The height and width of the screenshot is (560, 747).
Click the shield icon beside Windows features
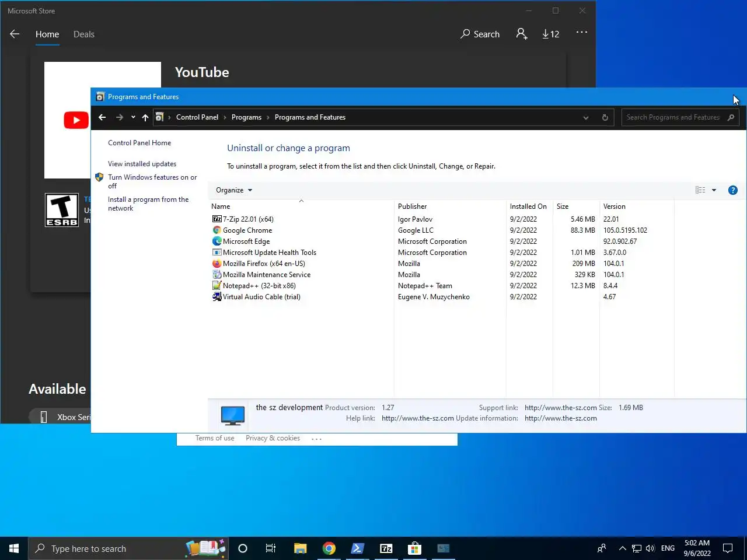coord(99,177)
